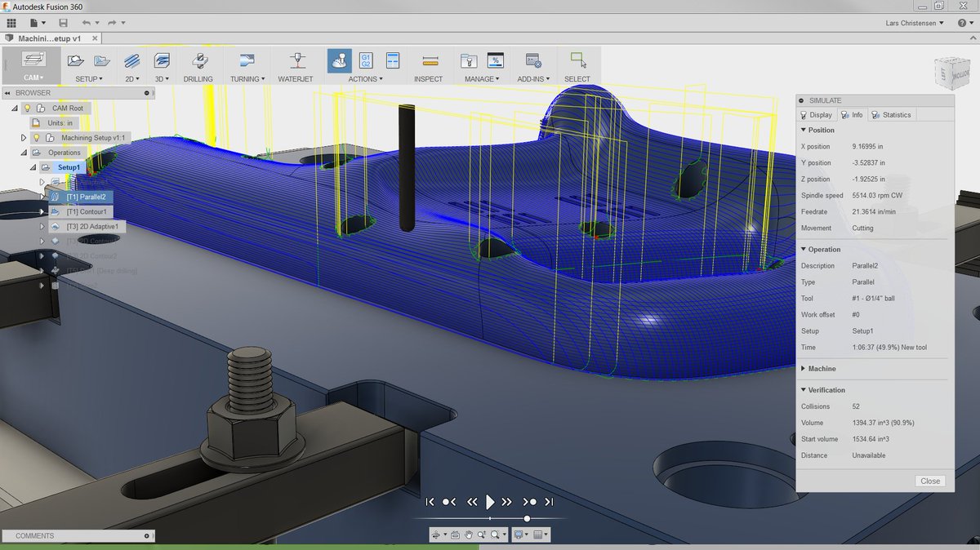Collapse the Verification section
980x550 pixels.
click(x=804, y=390)
